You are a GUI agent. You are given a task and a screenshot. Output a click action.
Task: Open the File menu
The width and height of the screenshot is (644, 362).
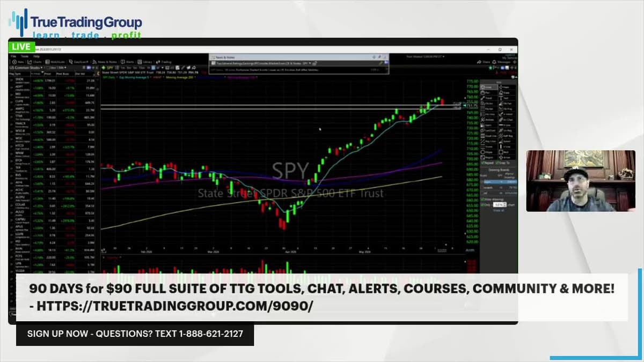(13, 56)
